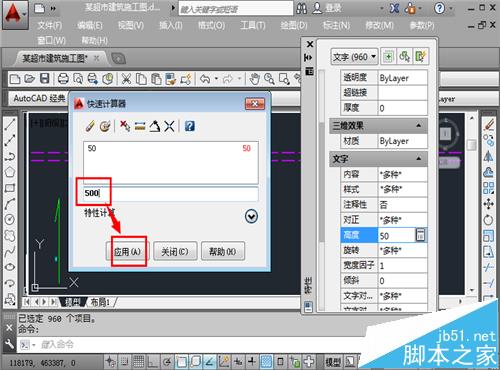
Task: Click the Properties palette vertical scrollbar
Action: click(x=322, y=182)
